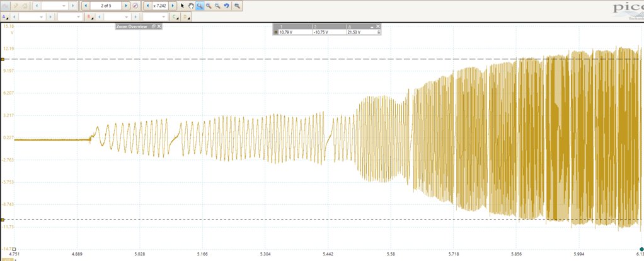Click the zoom-out magnifier tool
The width and height of the screenshot is (644, 261).
(217, 6)
